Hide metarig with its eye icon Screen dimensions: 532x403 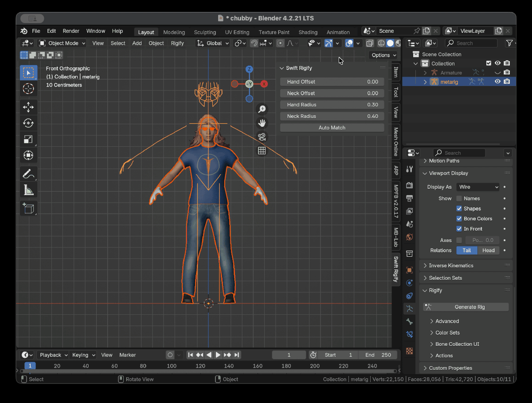point(497,82)
